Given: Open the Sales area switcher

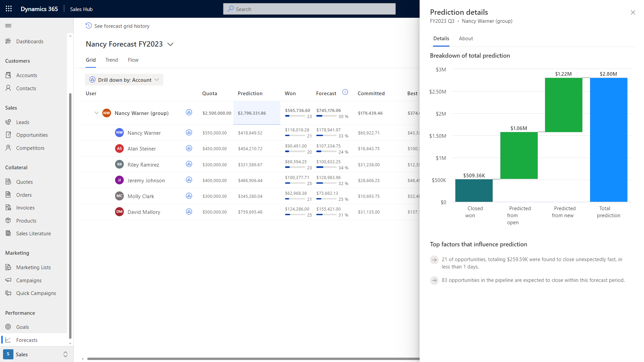Looking at the screenshot, I should (x=36, y=354).
